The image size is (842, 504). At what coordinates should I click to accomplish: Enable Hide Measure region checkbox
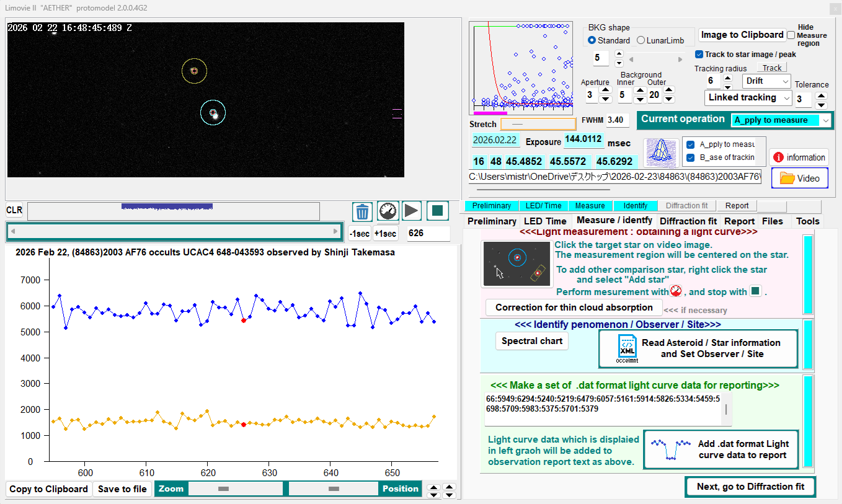point(791,35)
